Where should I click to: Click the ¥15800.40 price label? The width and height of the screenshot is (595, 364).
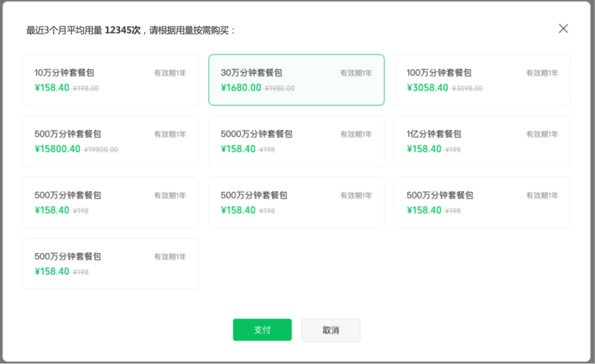tap(57, 149)
